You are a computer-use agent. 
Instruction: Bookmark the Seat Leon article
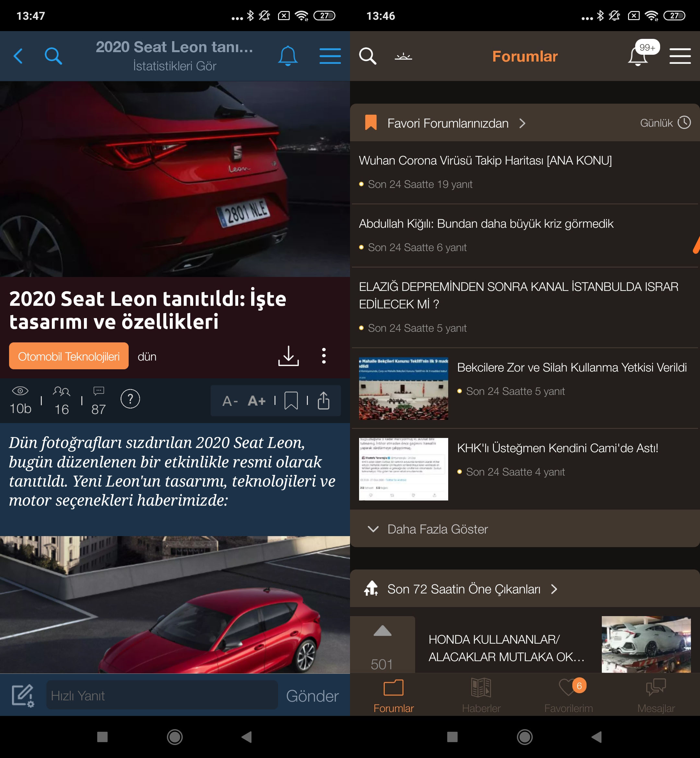[x=291, y=401]
